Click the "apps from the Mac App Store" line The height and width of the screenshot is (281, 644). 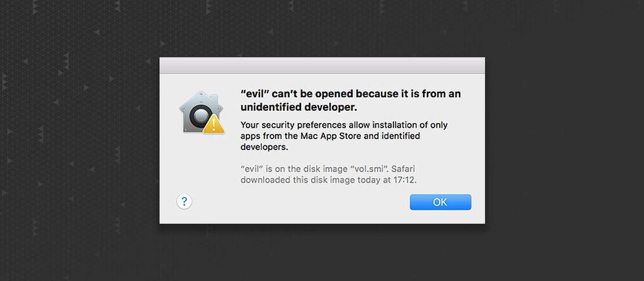(x=330, y=136)
